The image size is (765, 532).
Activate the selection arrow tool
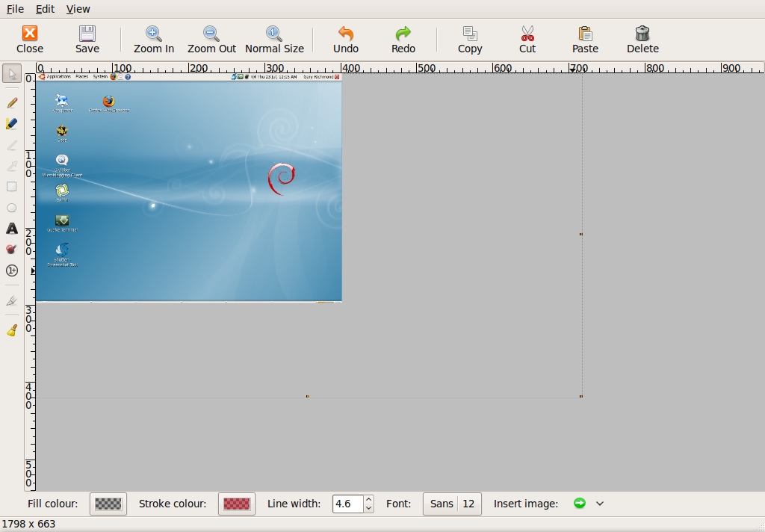point(12,74)
